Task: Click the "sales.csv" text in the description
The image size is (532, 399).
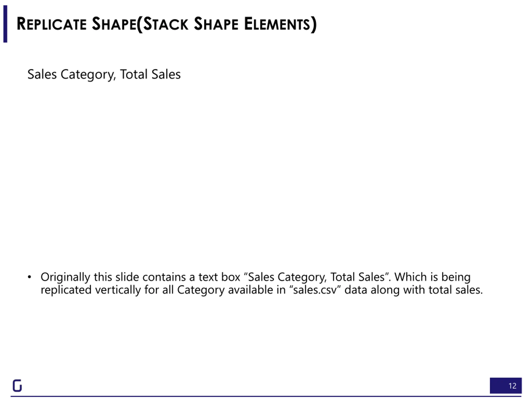Action: tap(315, 290)
